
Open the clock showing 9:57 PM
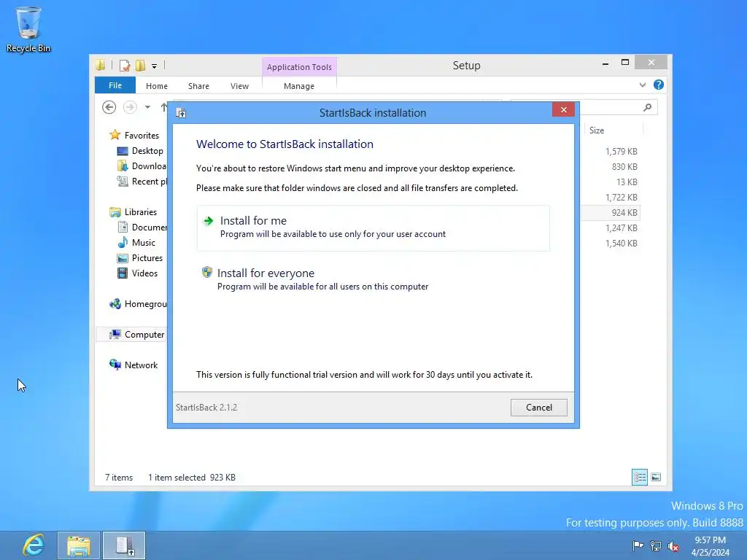(710, 545)
